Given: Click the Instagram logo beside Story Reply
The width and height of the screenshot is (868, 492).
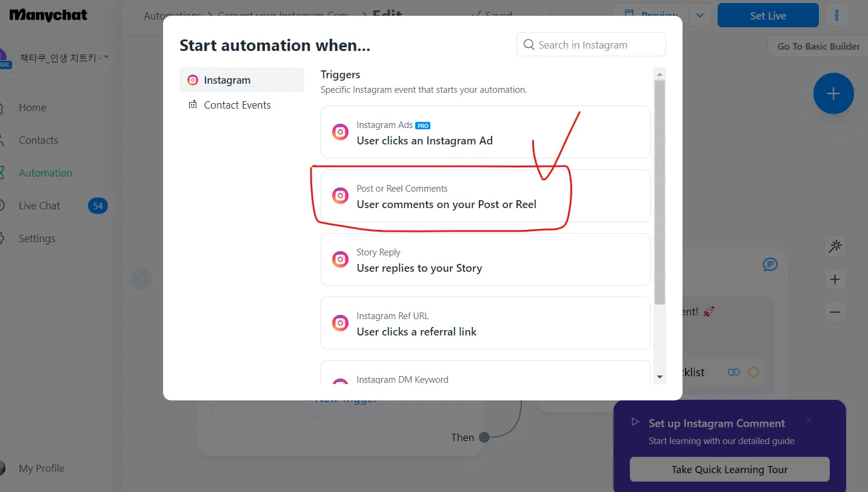Looking at the screenshot, I should [341, 260].
